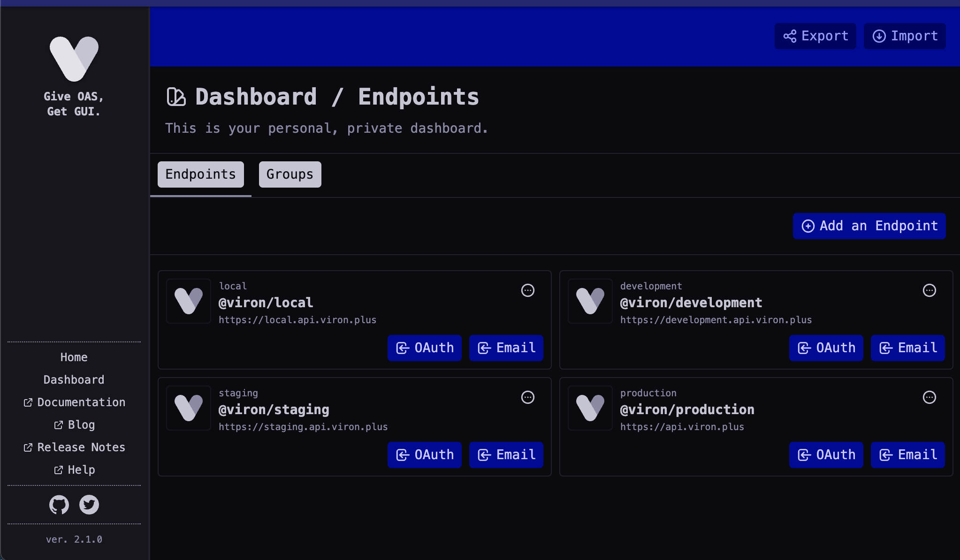Open the Documentation external link
Viewport: 960px width, 560px height.
74,402
